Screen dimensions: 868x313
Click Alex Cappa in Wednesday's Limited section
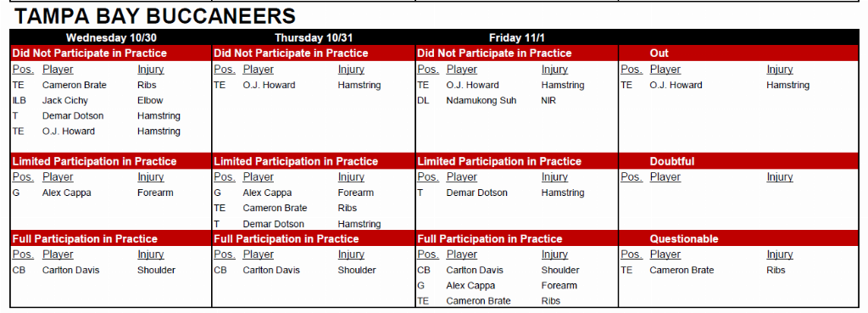click(66, 193)
